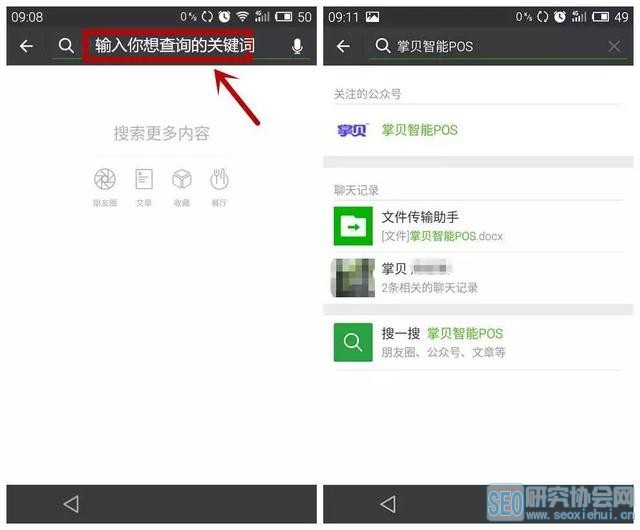Image resolution: width=640 pixels, height=530 pixels.
Task: Focus the 输入你想查询的关键词 input box
Action: pyautogui.click(x=175, y=46)
